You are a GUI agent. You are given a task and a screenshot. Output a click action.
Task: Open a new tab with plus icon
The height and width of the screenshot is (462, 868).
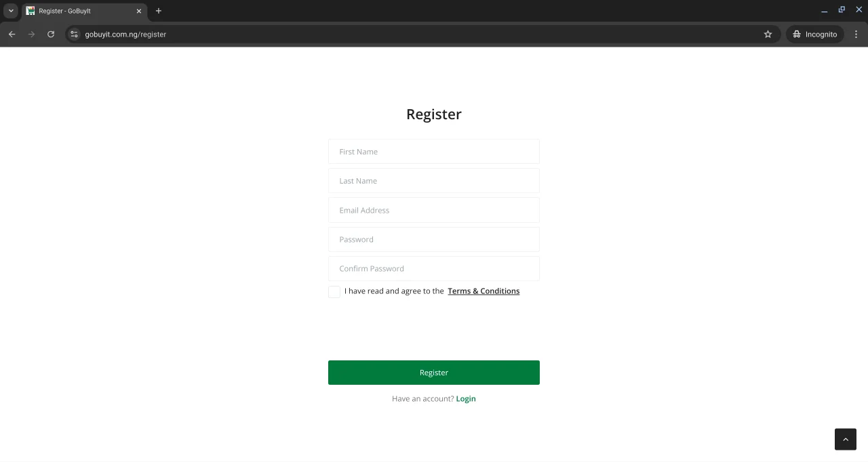[x=159, y=11]
